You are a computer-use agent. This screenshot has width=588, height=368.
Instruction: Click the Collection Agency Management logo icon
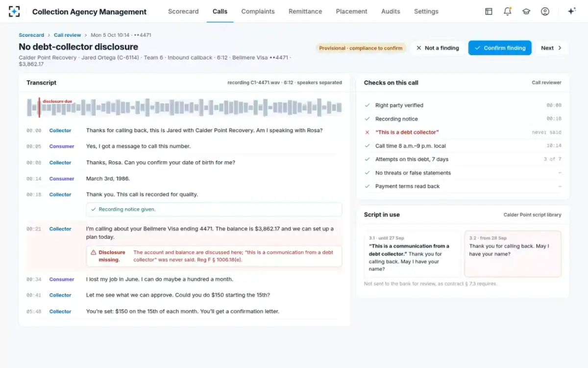click(14, 11)
